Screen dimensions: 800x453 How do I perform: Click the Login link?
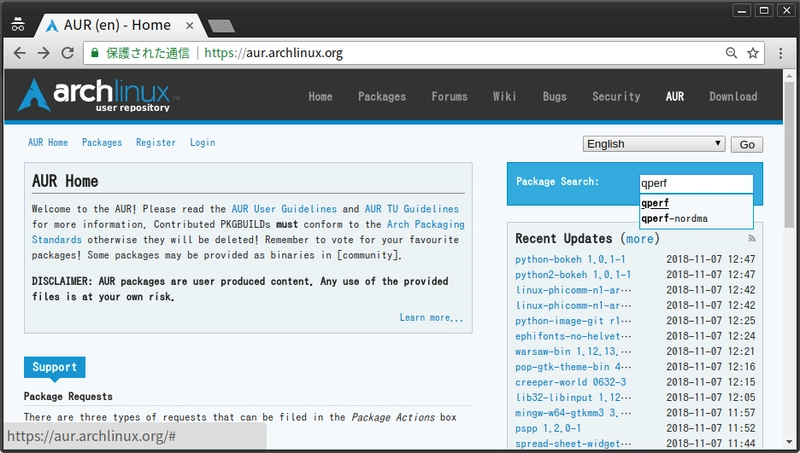click(203, 142)
